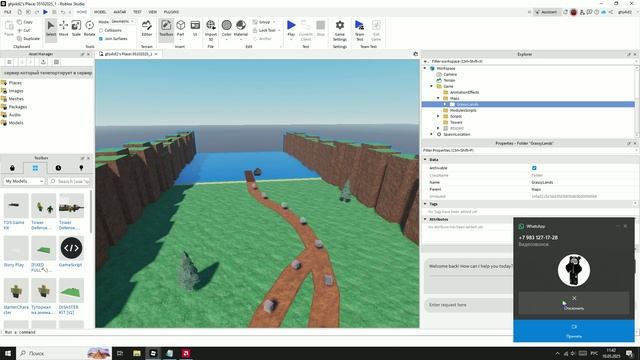Select the Story Play model thumbnail
Screen dimensions: 640x360
click(x=16, y=248)
